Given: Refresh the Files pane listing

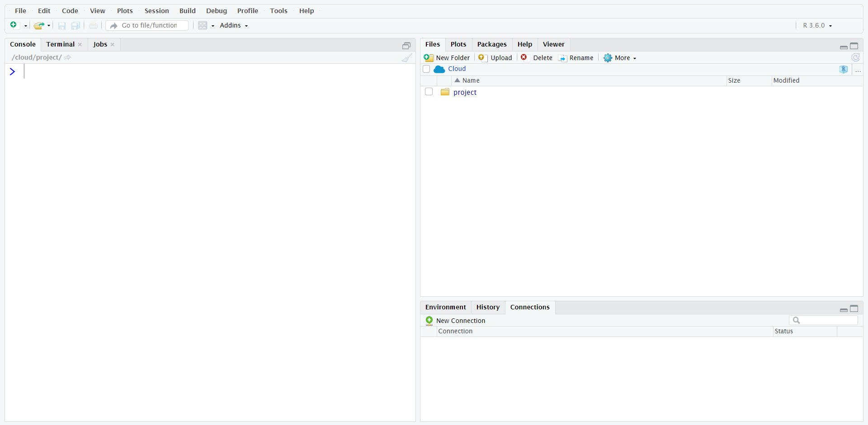Looking at the screenshot, I should click(x=855, y=57).
